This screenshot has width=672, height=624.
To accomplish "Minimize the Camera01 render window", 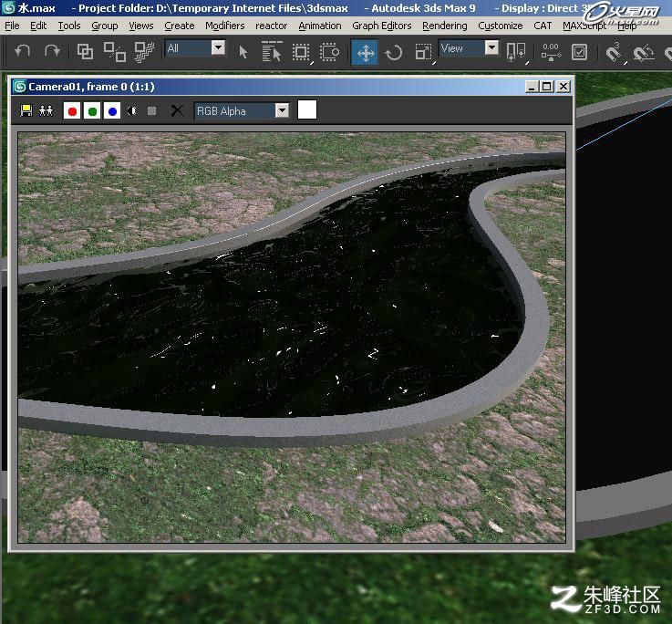I will pos(532,87).
